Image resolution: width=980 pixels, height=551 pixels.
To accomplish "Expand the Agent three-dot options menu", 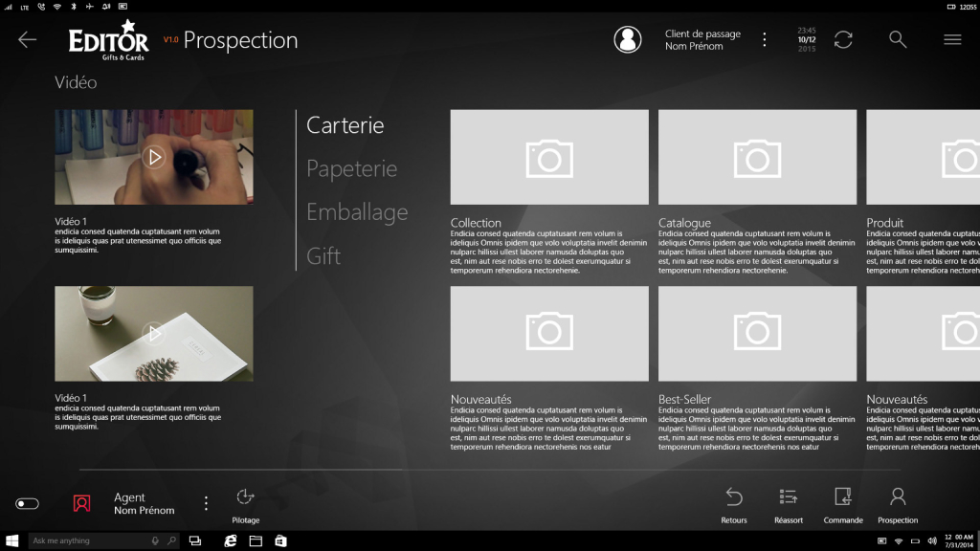I will (206, 503).
